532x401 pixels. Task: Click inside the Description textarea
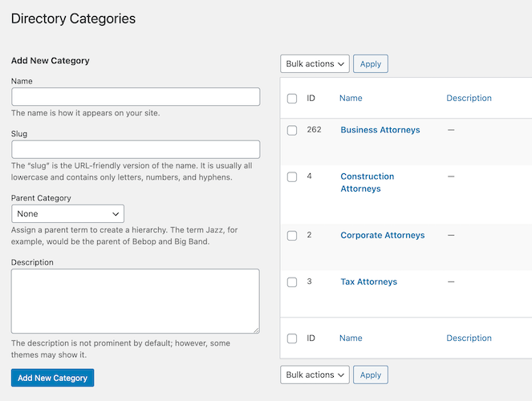136,301
